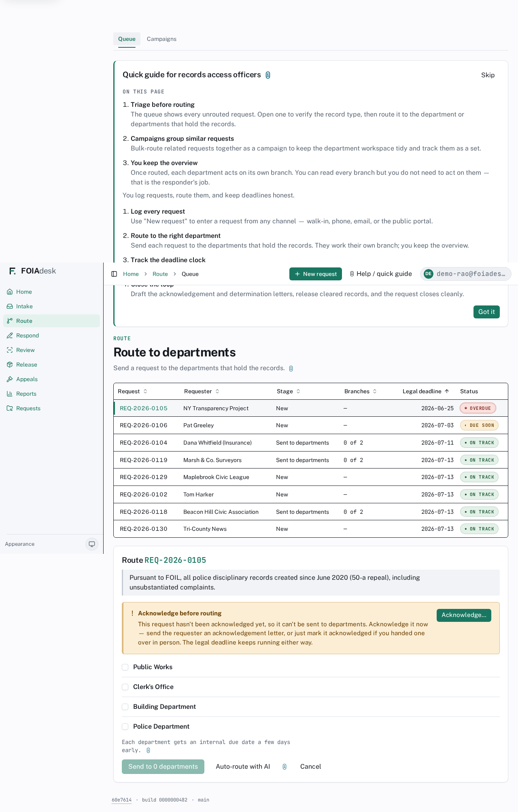Select row REQ-2026-0104

310,443
